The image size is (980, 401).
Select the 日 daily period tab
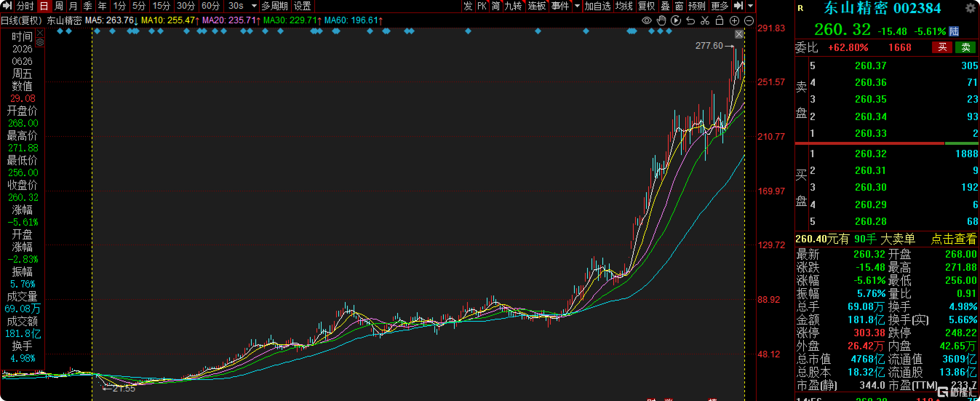44,6
